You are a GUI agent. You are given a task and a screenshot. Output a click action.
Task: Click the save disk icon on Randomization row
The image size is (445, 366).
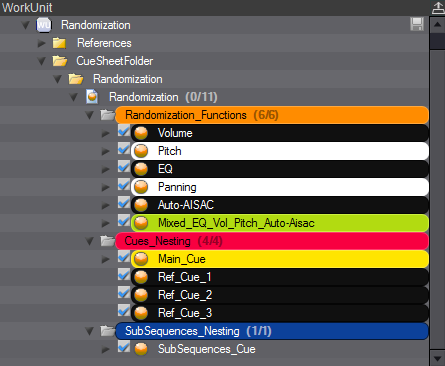[417, 24]
